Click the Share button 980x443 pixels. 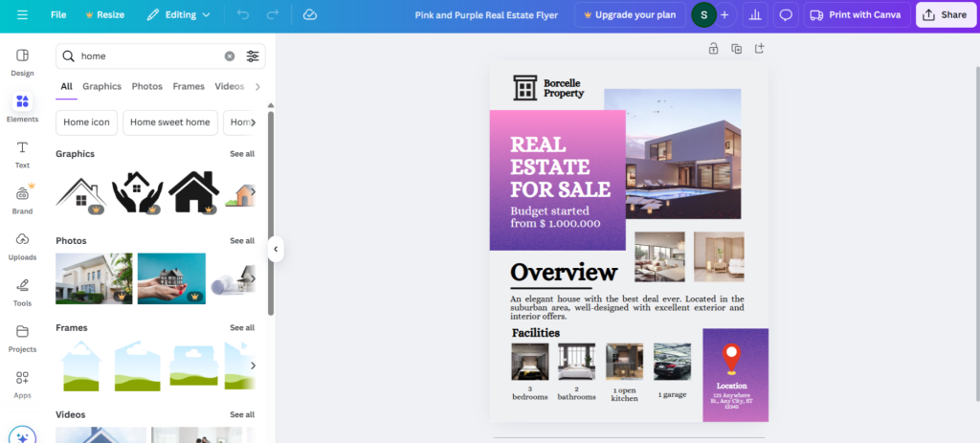945,15
